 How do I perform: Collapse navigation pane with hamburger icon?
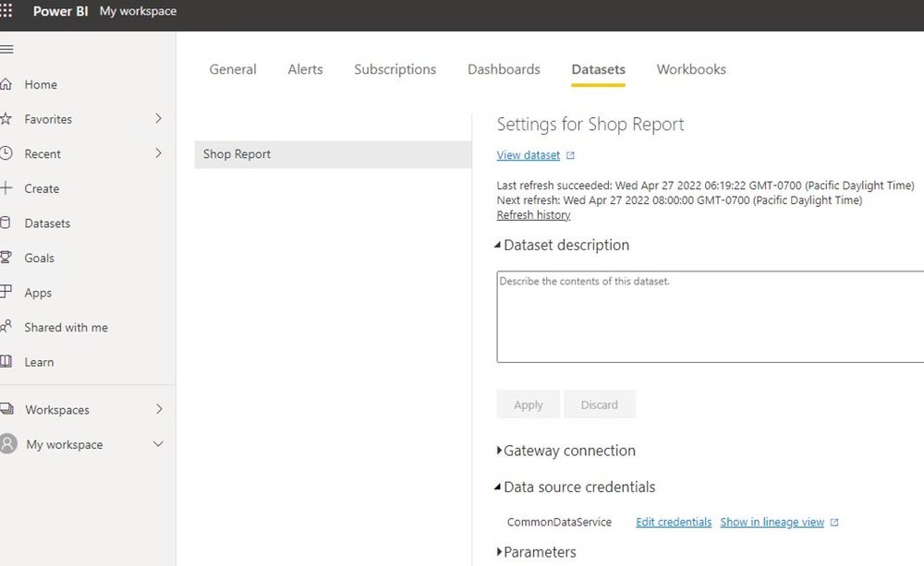6,50
